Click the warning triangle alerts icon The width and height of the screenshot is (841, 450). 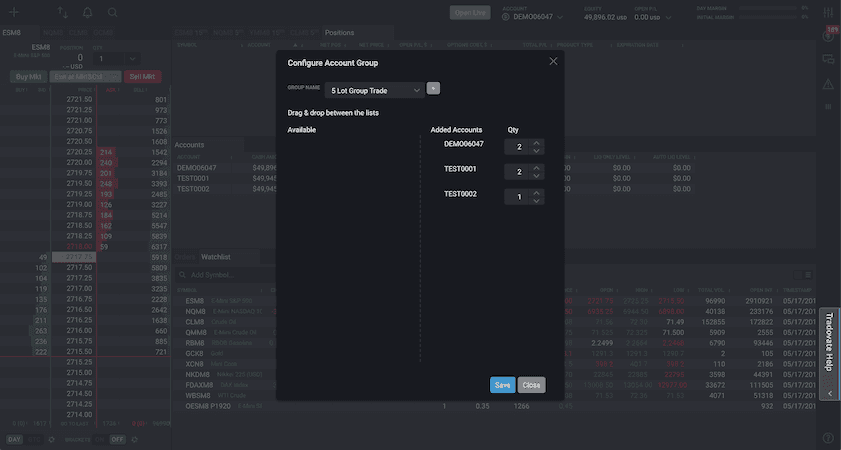tap(828, 84)
